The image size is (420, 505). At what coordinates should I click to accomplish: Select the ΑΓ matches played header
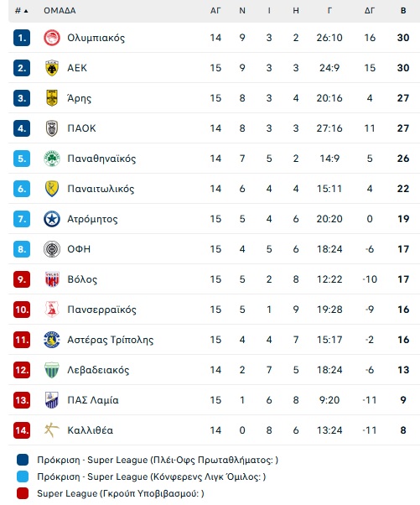[x=215, y=11]
